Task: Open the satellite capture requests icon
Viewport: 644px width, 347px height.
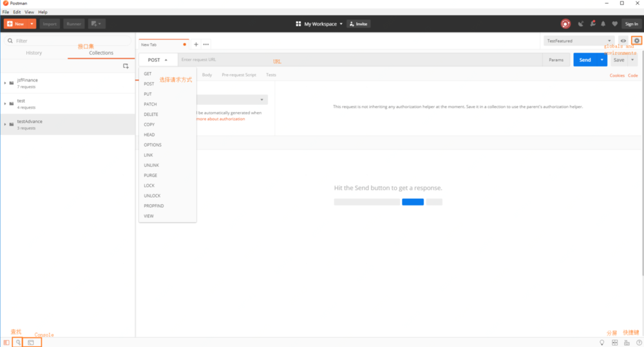Action: coord(581,24)
